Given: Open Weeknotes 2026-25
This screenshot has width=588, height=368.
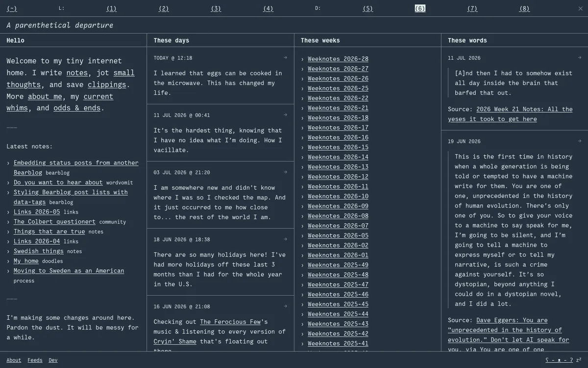Looking at the screenshot, I should pos(338,88).
